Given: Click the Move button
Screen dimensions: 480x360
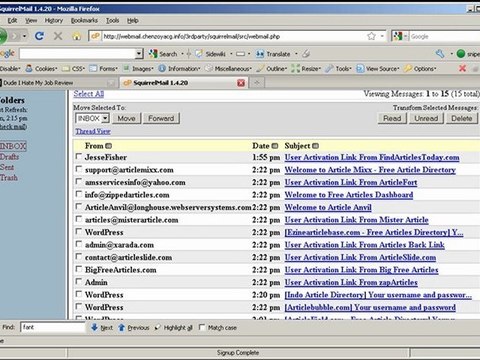Looking at the screenshot, I should pyautogui.click(x=126, y=118).
